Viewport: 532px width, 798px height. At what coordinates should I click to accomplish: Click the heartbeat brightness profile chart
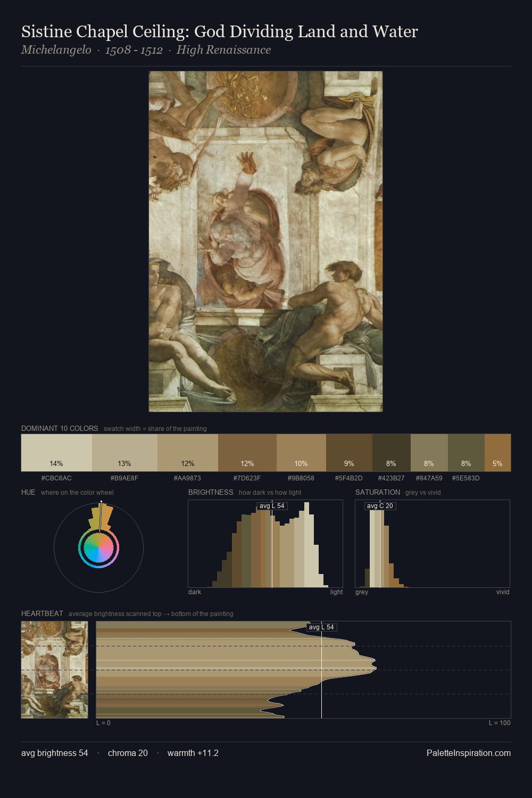pyautogui.click(x=303, y=670)
